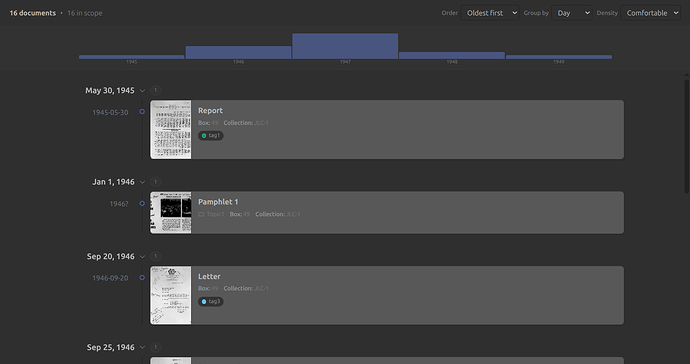Click Collection JLC-1 on the Letter card

(x=246, y=289)
